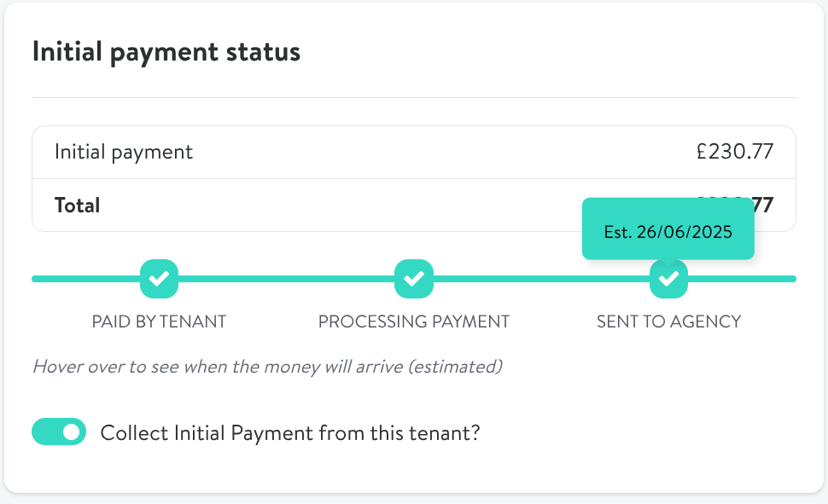Select the PROCESSING PAYMENT step label
Image resolution: width=828 pixels, height=504 pixels.
[x=413, y=322]
